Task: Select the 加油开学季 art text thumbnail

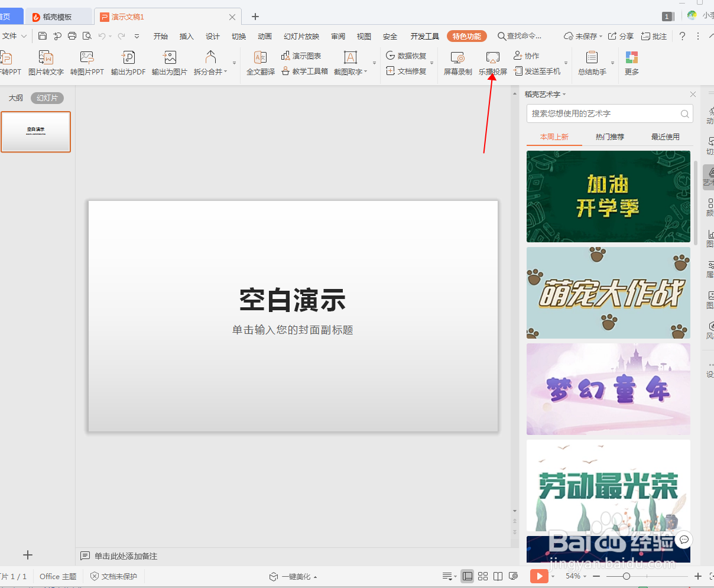Action: coord(608,196)
